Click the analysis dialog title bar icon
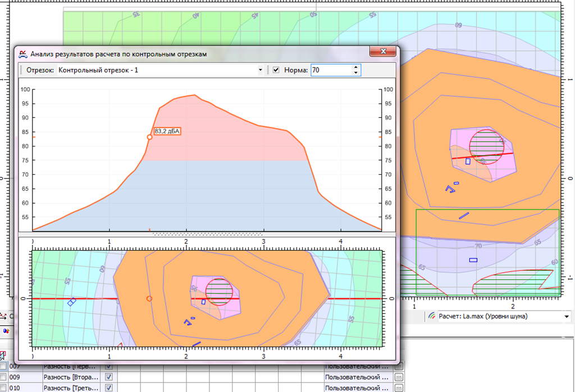Viewport: 575px width, 392px height. pyautogui.click(x=23, y=54)
